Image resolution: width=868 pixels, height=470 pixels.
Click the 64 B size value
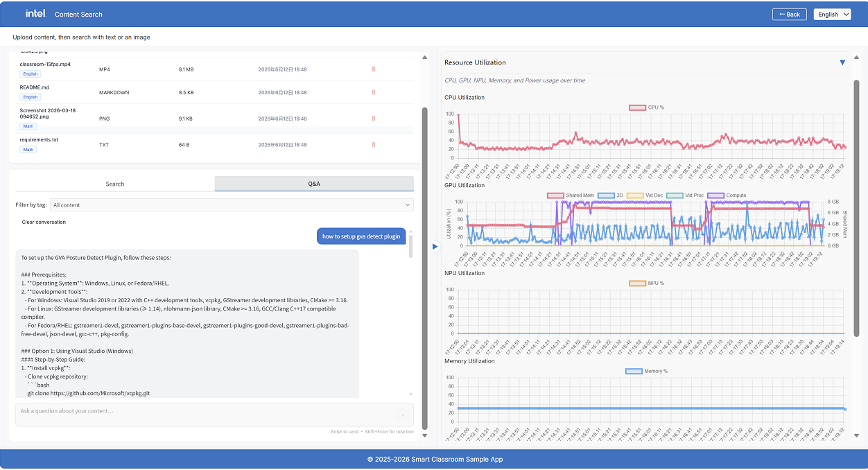[x=184, y=145]
